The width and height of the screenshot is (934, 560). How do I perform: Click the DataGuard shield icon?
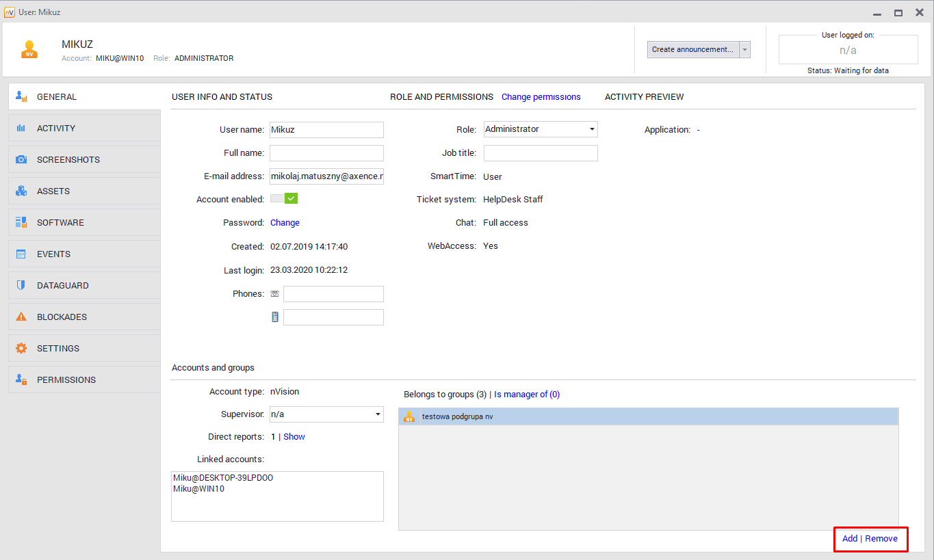point(21,286)
